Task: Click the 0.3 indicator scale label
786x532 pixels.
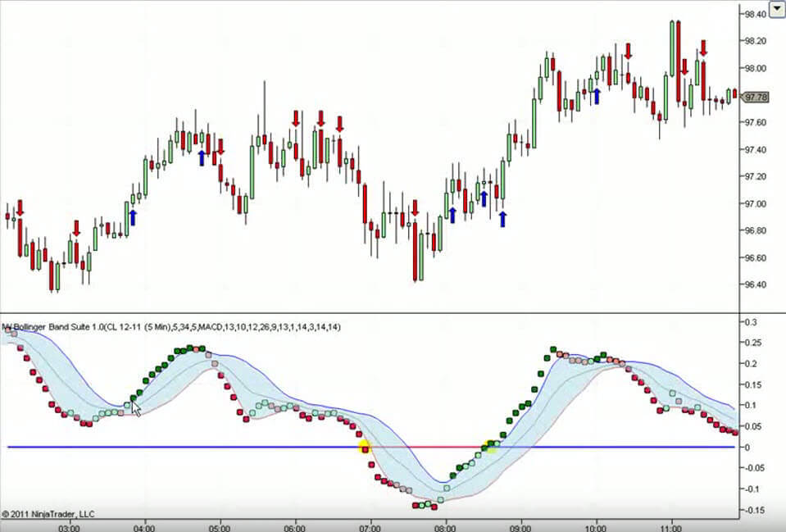Action: click(x=749, y=322)
